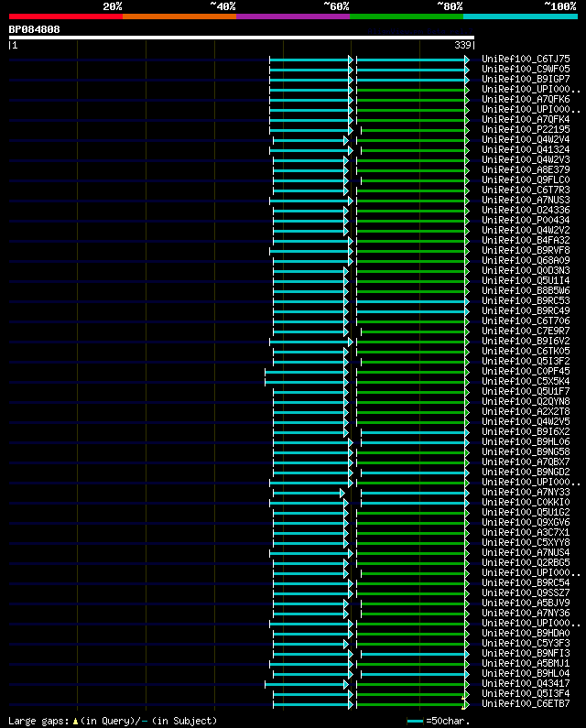The width and height of the screenshot is (586, 728).
Task: Click the UniRef100_P22195 entry
Action: coord(526,129)
